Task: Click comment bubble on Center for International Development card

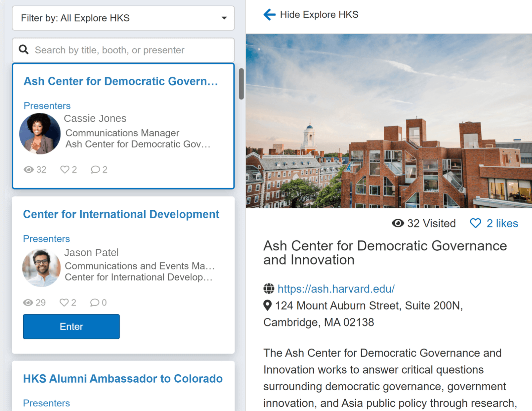Action: pyautogui.click(x=95, y=302)
